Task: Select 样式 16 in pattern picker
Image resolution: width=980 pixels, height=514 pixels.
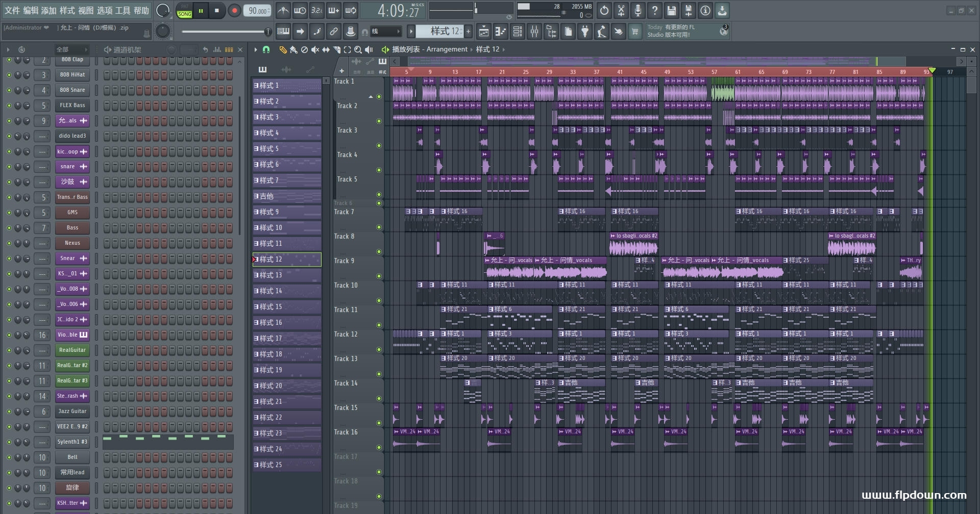Action: click(286, 322)
